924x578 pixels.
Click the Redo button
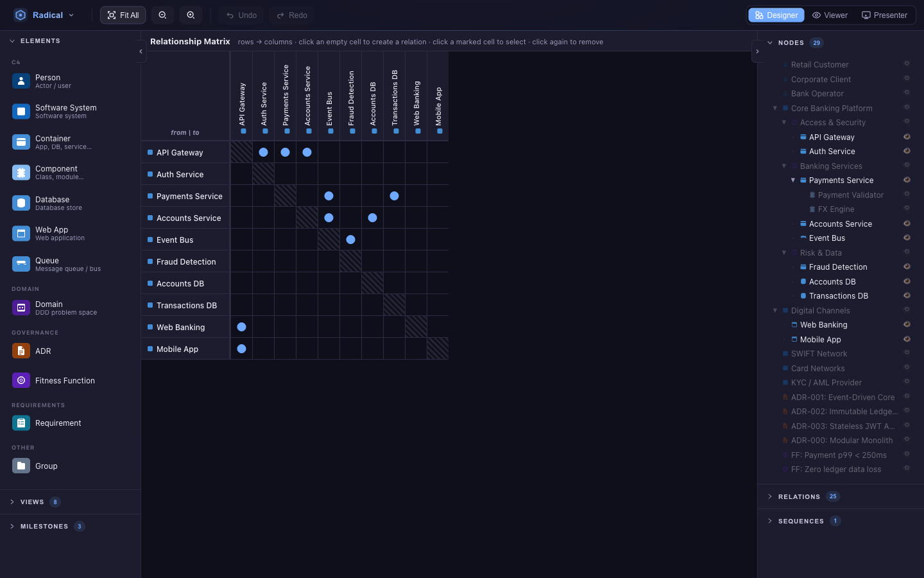(292, 15)
